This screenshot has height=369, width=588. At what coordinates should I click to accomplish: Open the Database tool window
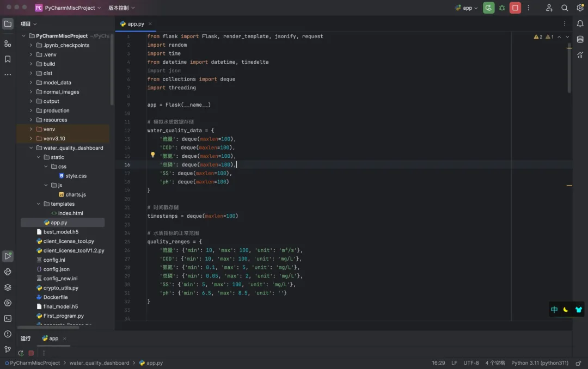(580, 39)
